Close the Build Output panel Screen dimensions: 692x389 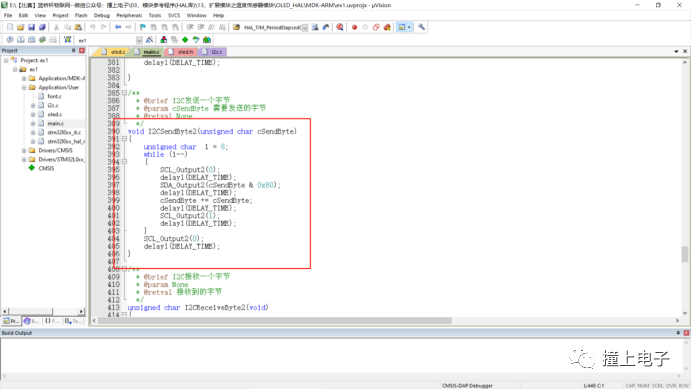[686, 333]
